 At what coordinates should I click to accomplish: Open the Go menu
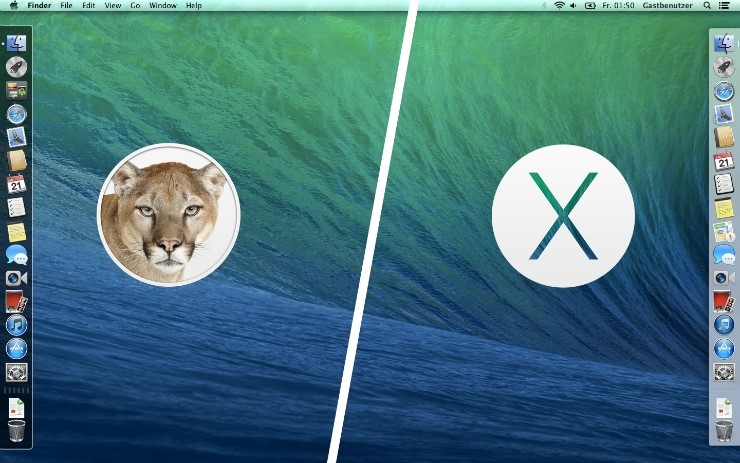point(135,6)
